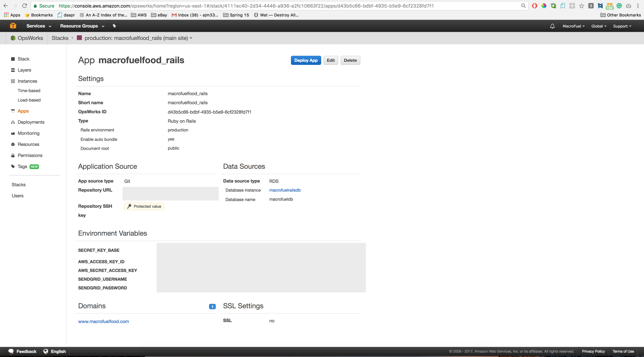Click the pin shortcut icon in AWS navbar

coord(114,26)
